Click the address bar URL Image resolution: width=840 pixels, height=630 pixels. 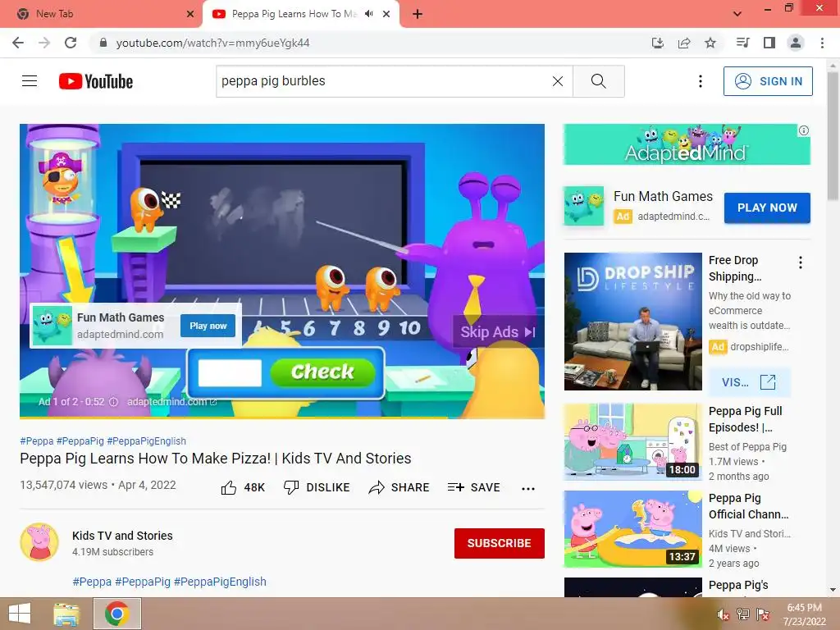click(x=212, y=43)
